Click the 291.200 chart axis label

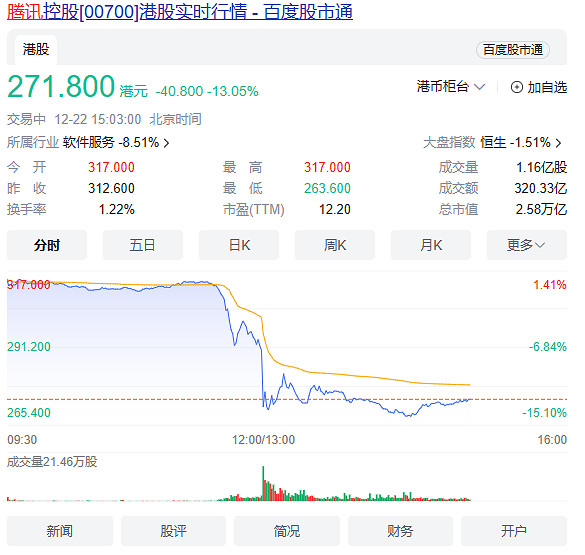pos(29,347)
